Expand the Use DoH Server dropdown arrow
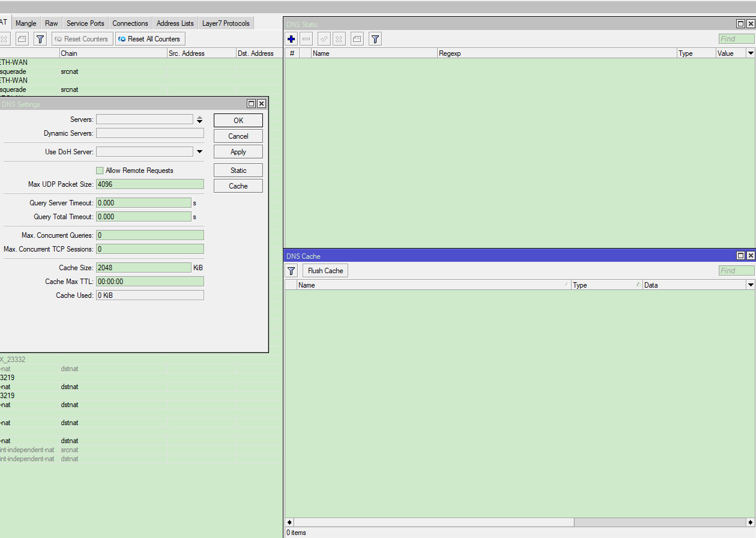 [199, 152]
